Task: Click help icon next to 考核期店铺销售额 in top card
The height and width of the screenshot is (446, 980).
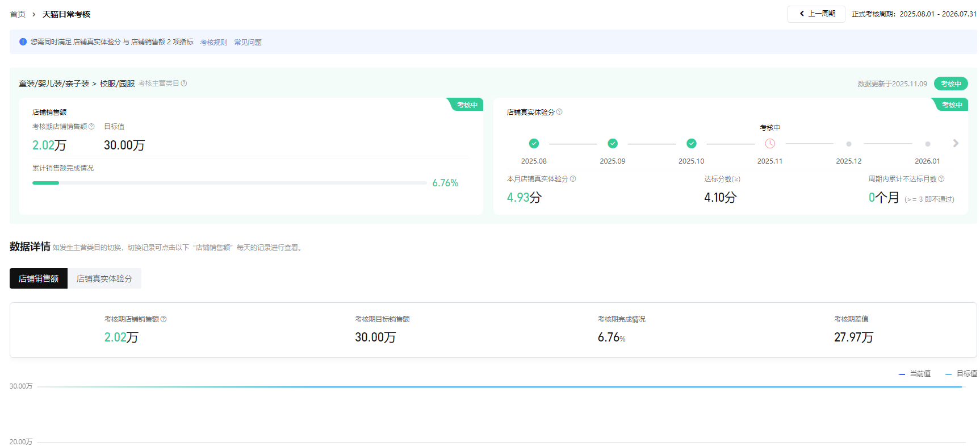Action: click(x=91, y=127)
